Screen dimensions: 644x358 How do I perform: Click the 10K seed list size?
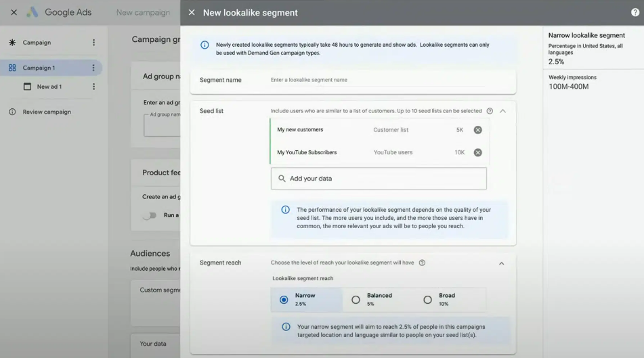click(x=460, y=152)
